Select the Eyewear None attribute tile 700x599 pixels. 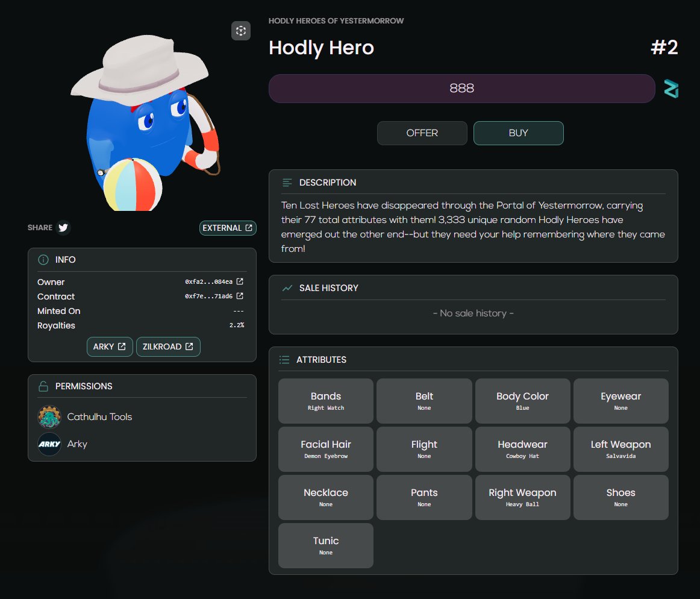tap(620, 401)
